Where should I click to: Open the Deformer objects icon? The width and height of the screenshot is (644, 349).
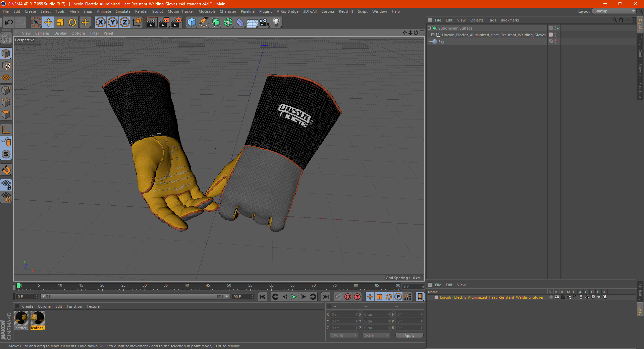click(240, 22)
